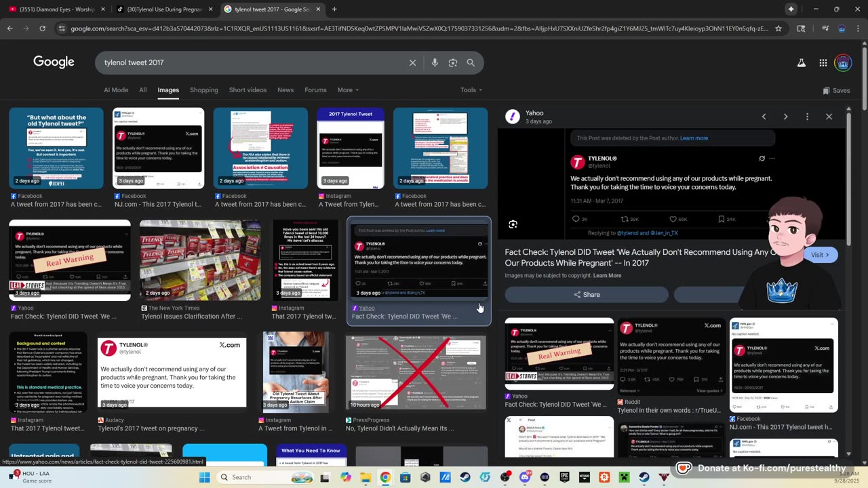Go back using the browser back arrow
868x488 pixels.
9,28
